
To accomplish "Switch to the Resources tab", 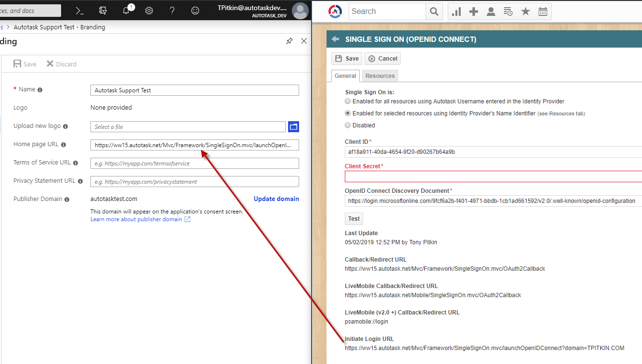I will click(379, 75).
